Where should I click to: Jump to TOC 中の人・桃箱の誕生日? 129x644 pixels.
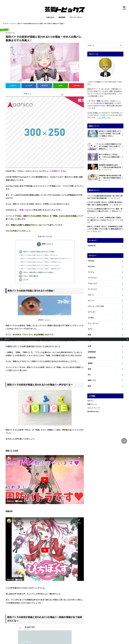(x=31, y=276)
